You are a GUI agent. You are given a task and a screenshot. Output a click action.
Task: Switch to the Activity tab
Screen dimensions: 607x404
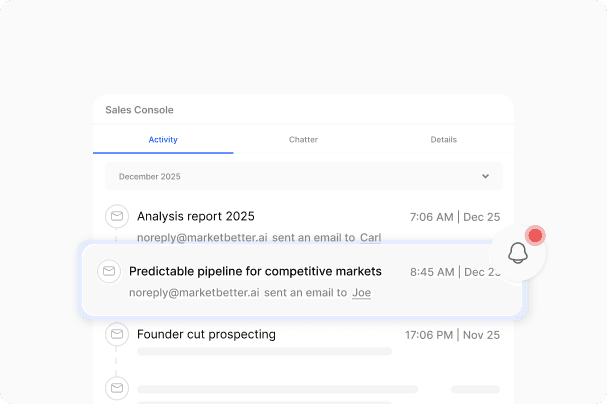[x=163, y=140]
